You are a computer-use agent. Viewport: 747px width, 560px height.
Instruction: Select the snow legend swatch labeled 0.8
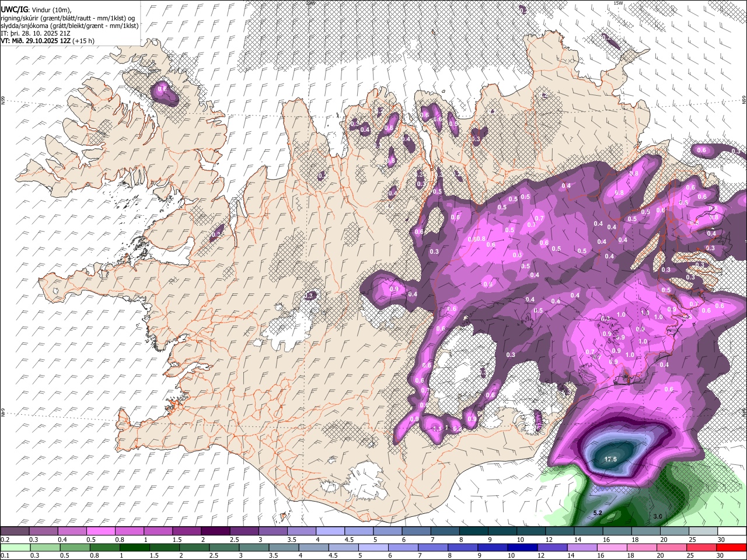tap(129, 531)
